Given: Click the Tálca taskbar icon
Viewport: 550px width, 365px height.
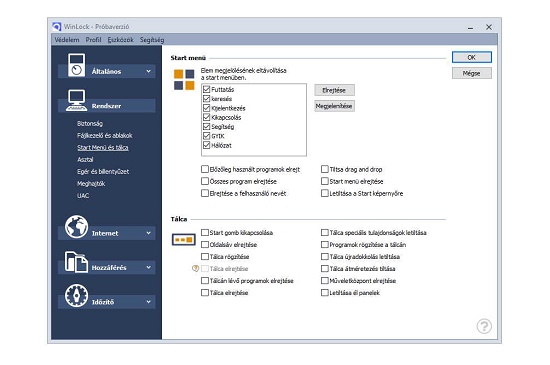Looking at the screenshot, I should click(183, 240).
